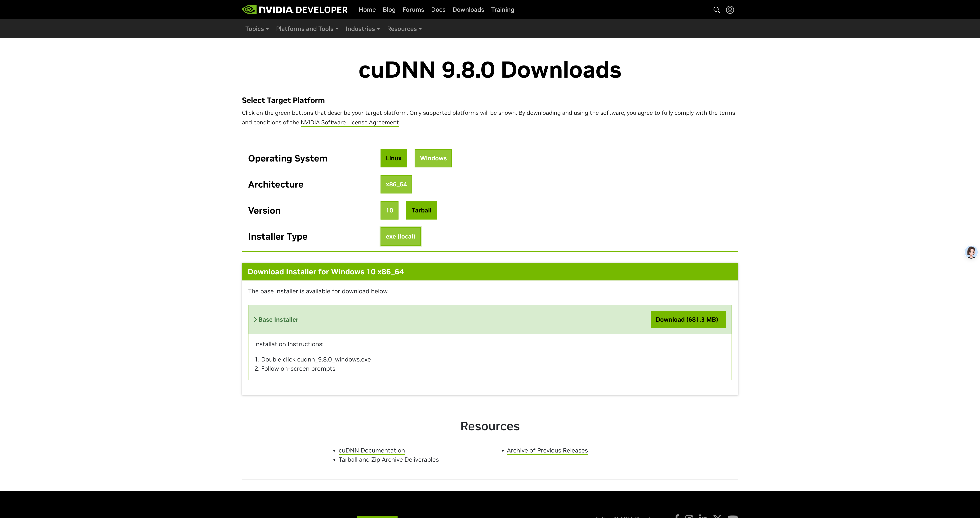Image resolution: width=980 pixels, height=518 pixels.
Task: Click the Installer Type label
Action: click(x=278, y=237)
